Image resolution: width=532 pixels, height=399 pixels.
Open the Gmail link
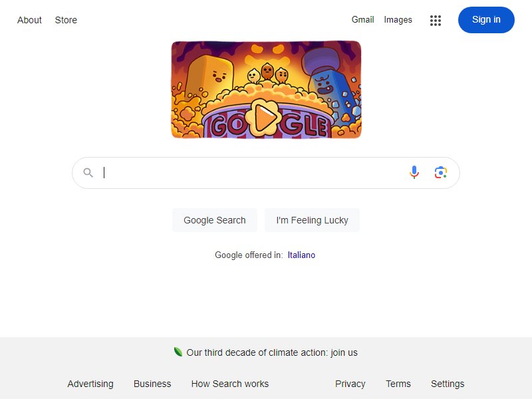click(x=362, y=20)
